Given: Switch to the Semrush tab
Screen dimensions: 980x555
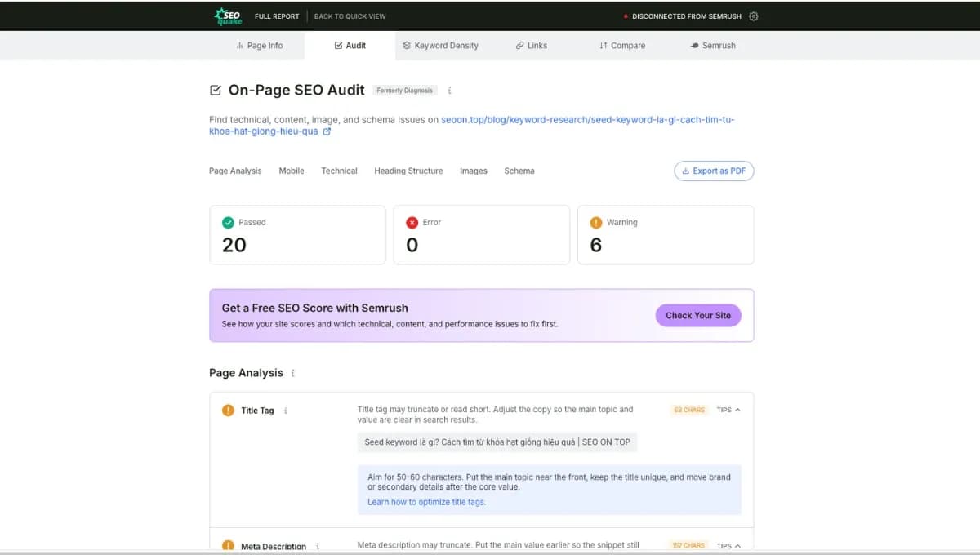Looking at the screenshot, I should pos(713,46).
